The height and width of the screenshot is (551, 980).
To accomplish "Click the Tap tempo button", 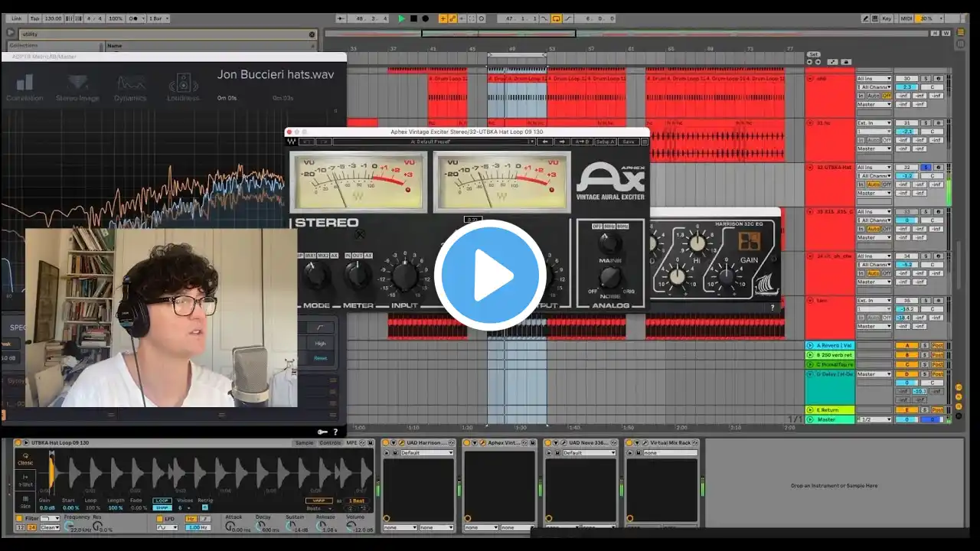I will point(35,18).
